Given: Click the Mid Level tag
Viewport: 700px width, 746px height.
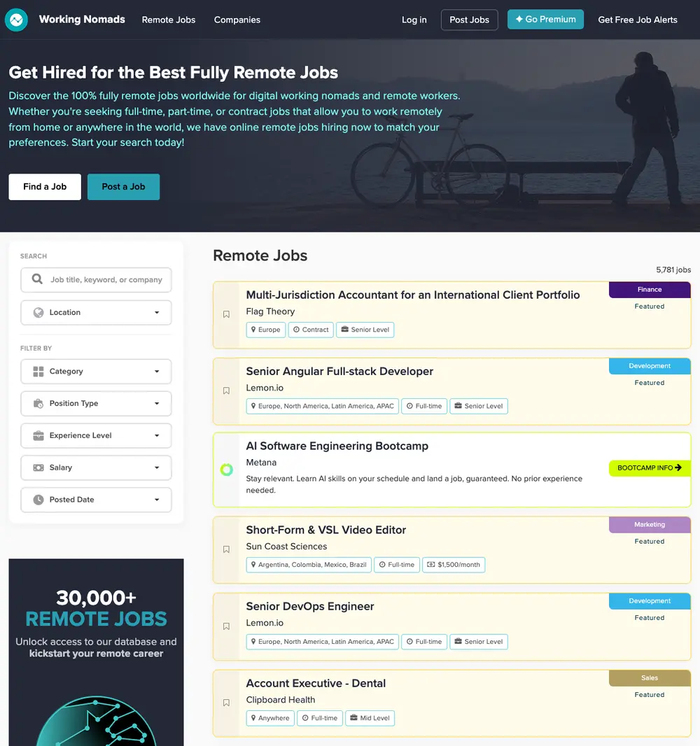Looking at the screenshot, I should point(370,718).
